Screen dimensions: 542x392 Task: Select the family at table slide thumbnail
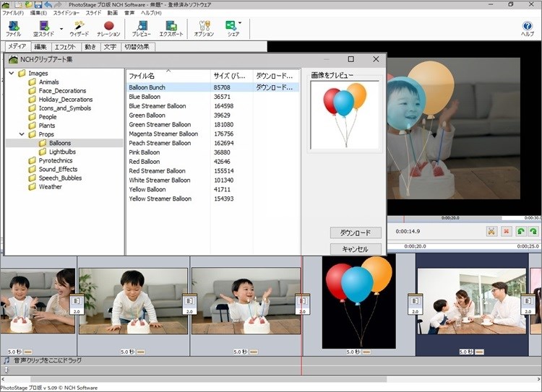pyautogui.click(x=472, y=301)
